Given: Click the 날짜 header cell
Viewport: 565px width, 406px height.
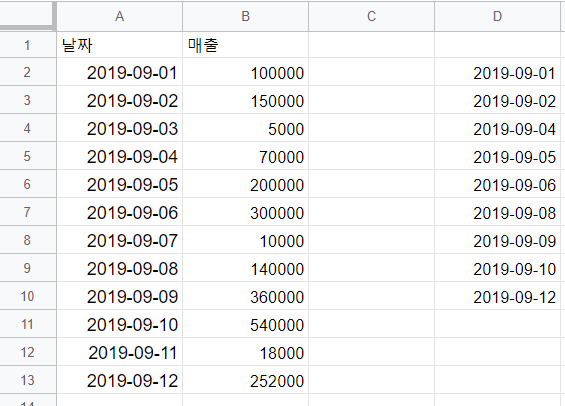Looking at the screenshot, I should [120, 45].
